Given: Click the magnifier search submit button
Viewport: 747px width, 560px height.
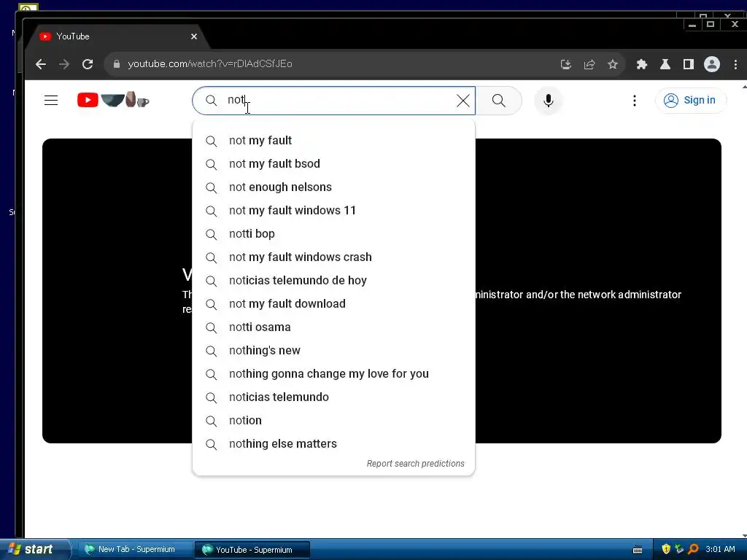Looking at the screenshot, I should pos(499,101).
